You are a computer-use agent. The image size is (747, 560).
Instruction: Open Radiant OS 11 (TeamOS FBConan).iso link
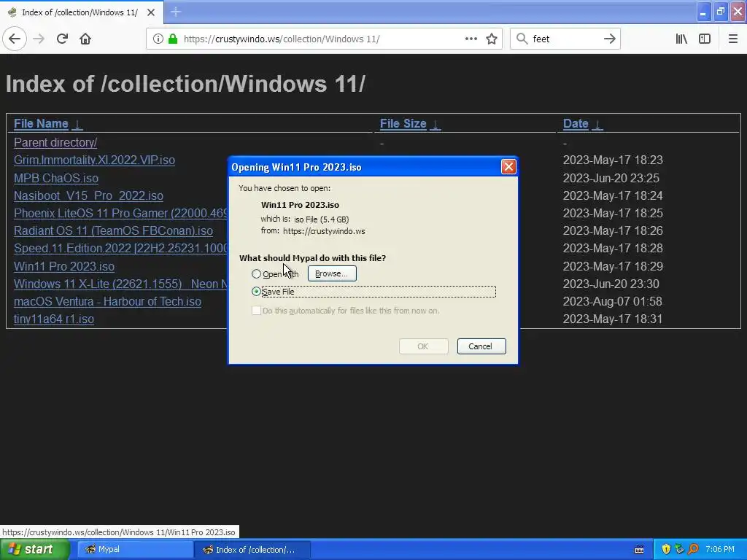click(113, 231)
